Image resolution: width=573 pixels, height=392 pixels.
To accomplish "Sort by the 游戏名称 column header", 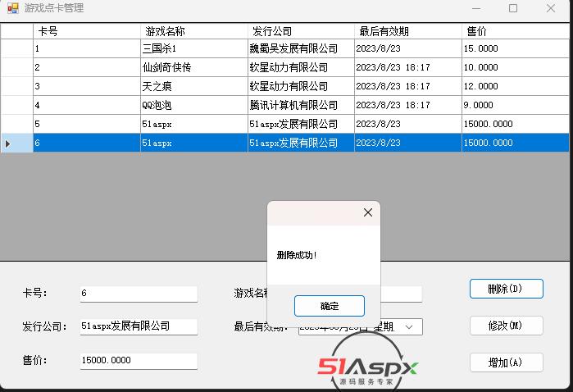I will (x=194, y=31).
